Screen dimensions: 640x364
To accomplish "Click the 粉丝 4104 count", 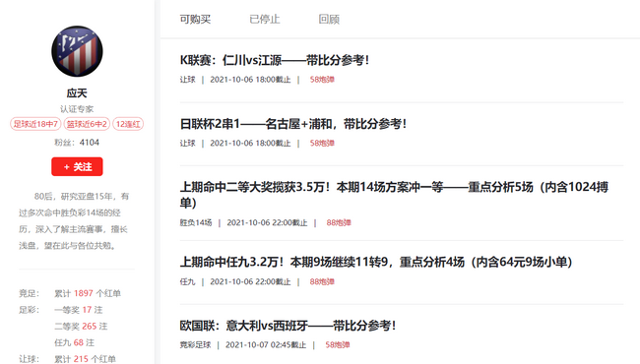I will coord(77,143).
